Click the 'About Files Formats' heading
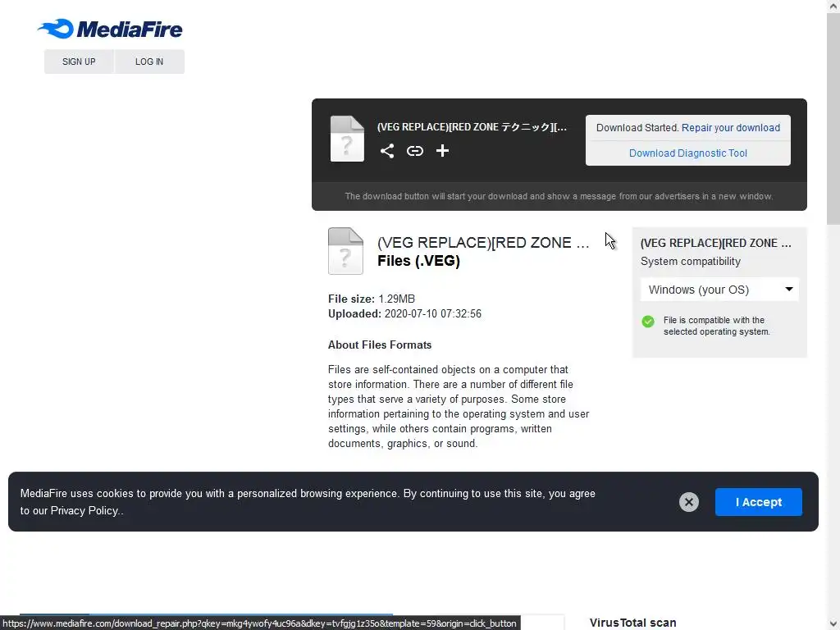Viewport: 840px width, 630px height. point(379,345)
